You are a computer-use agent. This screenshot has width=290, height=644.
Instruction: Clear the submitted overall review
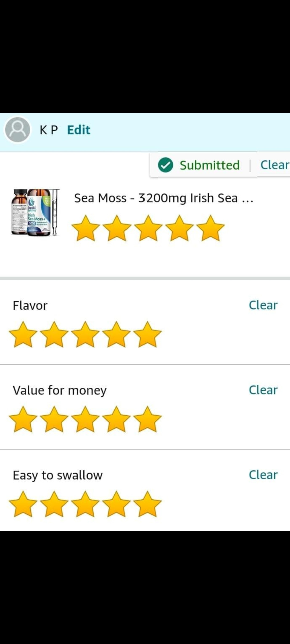(274, 165)
